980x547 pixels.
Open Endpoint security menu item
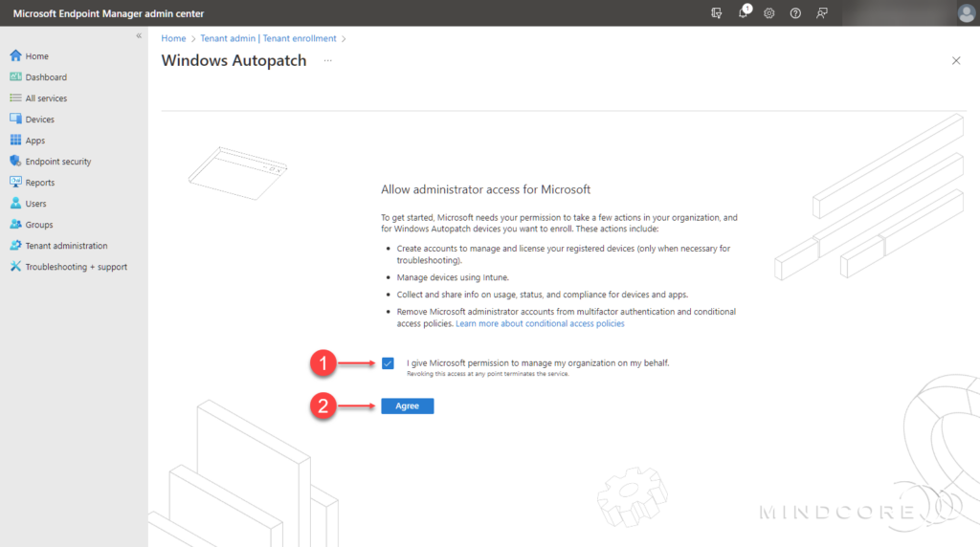click(58, 161)
